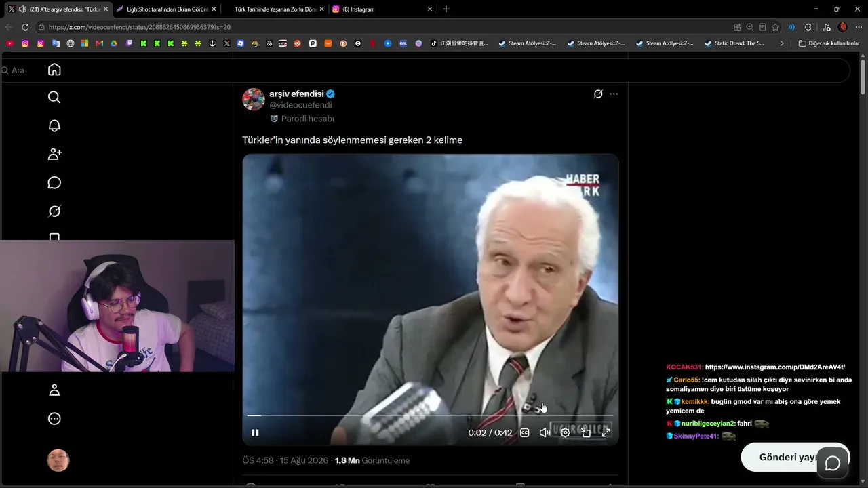The height and width of the screenshot is (488, 868).
Task: Click the address bar URL
Action: click(x=140, y=27)
